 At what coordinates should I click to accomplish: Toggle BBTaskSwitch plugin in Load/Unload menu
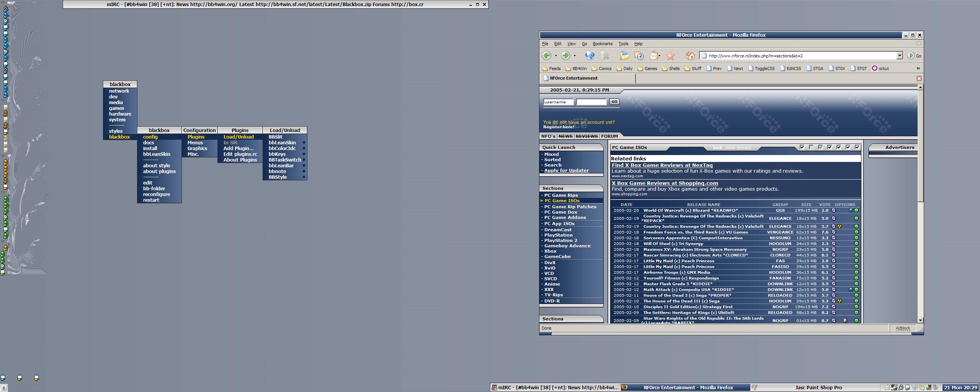tap(285, 160)
